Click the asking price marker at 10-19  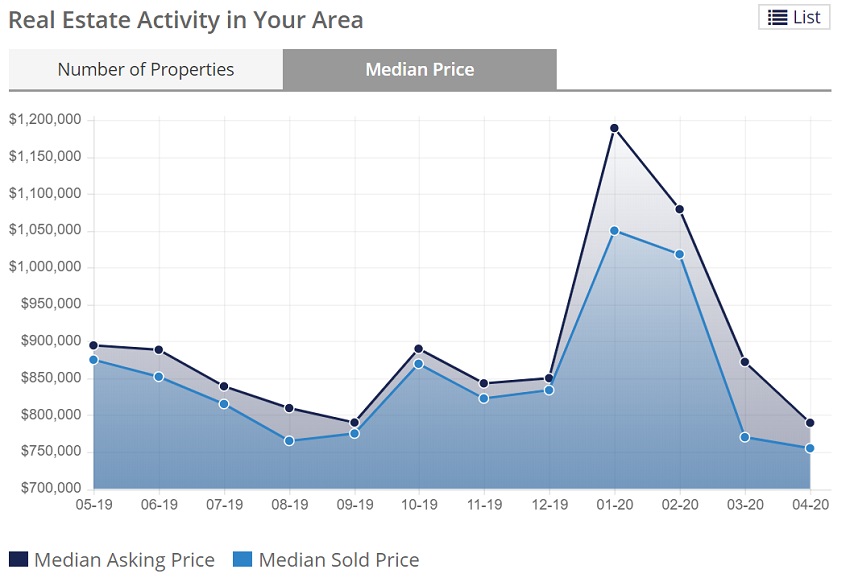click(x=419, y=349)
